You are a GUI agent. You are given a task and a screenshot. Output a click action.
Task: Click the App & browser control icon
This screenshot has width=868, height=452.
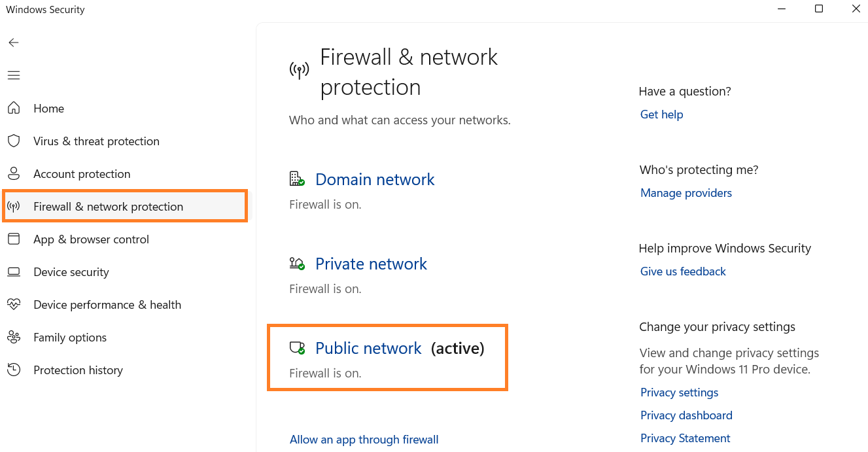click(14, 239)
